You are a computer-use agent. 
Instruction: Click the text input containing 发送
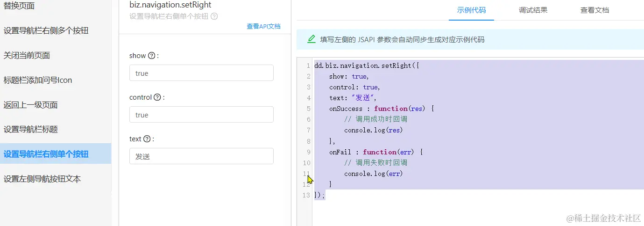201,156
